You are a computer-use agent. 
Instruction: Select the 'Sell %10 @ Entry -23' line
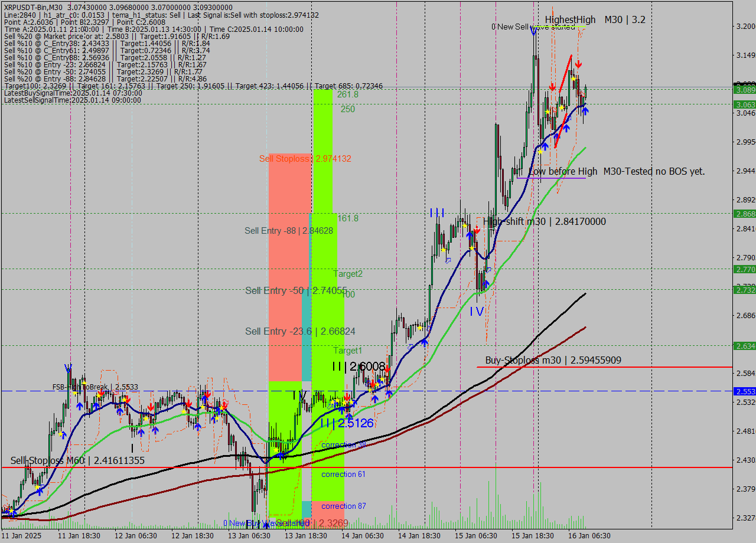click(x=105, y=64)
